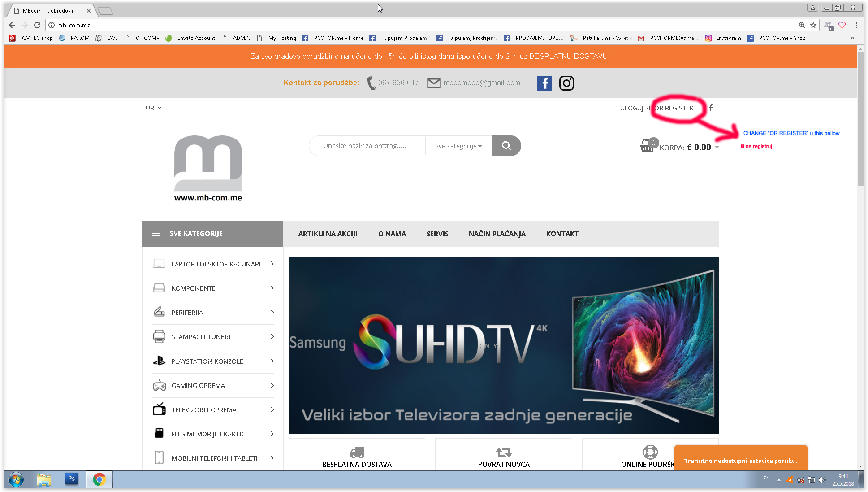This screenshot has width=868, height=492.
Task: Bookmark this page with the star icon
Action: (813, 25)
